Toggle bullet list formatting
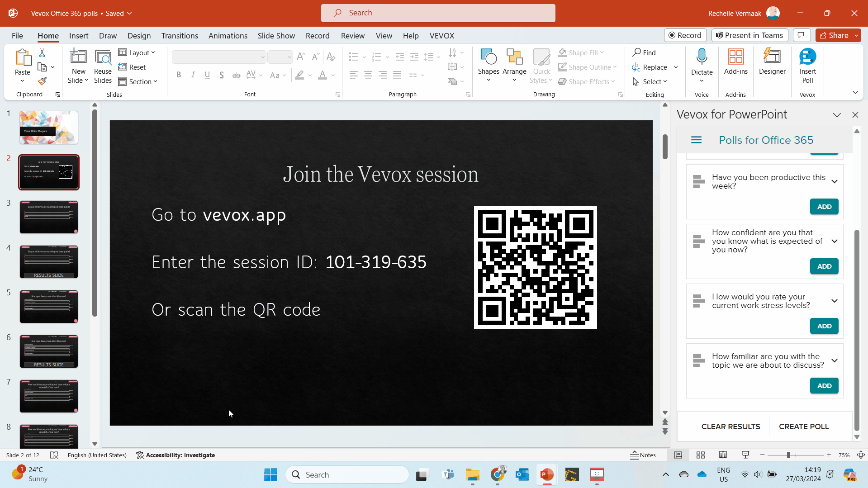The height and width of the screenshot is (488, 868). [x=354, y=57]
